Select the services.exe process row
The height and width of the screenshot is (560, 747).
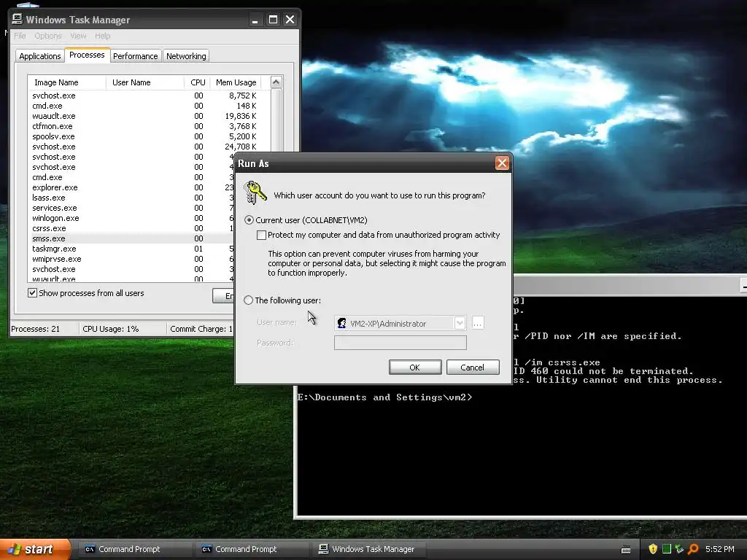131,208
